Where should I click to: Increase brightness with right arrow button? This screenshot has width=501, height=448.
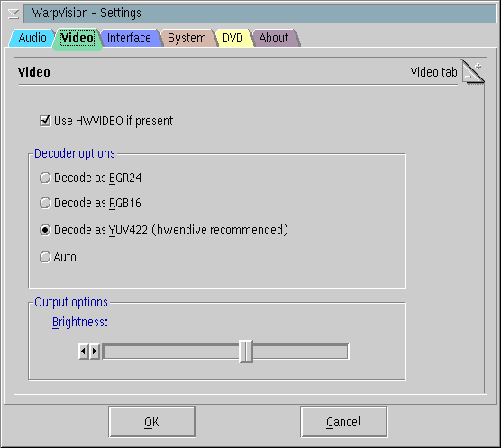click(95, 352)
